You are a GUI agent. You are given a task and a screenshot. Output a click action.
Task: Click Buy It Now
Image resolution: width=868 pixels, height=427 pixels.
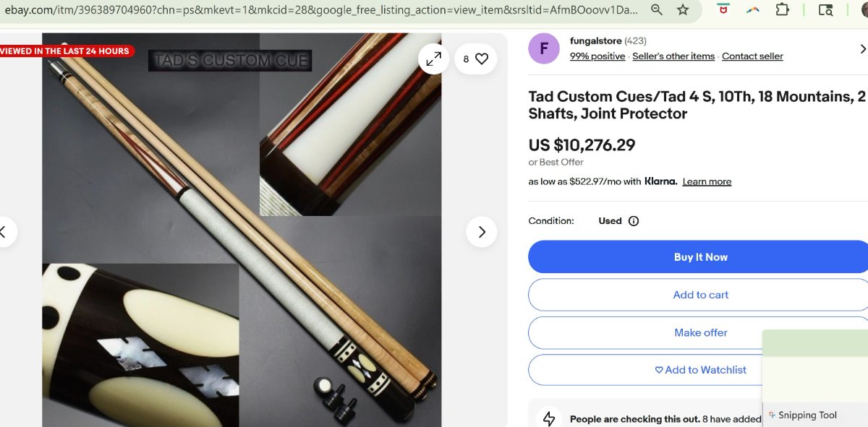pos(700,257)
